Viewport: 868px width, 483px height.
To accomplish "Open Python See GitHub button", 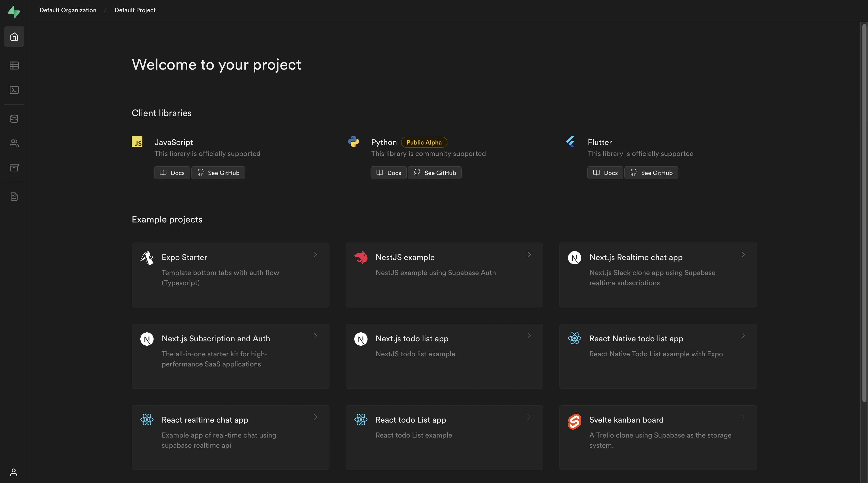I will coord(435,173).
